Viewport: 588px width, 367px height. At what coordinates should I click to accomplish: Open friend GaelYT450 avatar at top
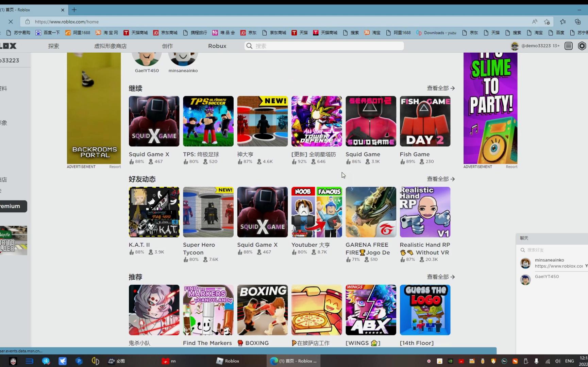pos(147,59)
